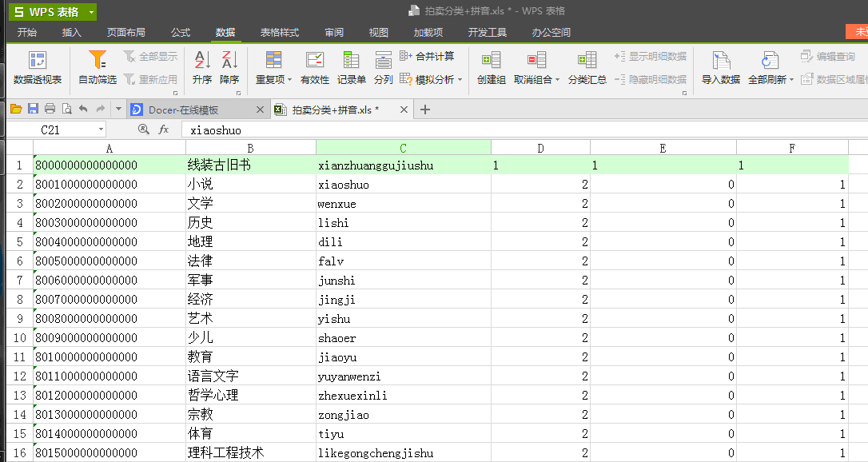Expand the quick access toolbar dropdown arrow
Viewport: 868px width, 462px height.
point(118,109)
